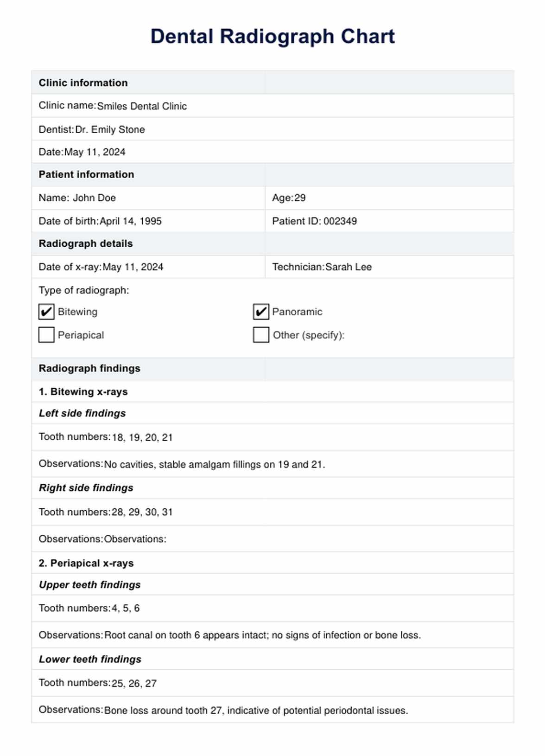
Task: Check the Periapical checkbox
Action: (46, 335)
